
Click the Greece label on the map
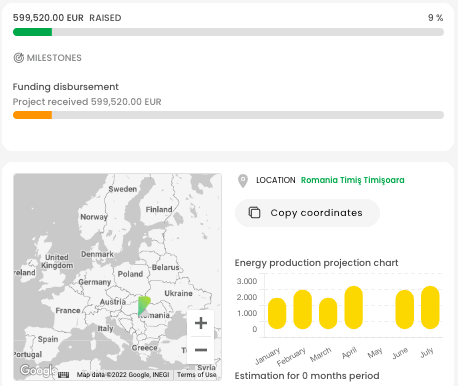(144, 348)
